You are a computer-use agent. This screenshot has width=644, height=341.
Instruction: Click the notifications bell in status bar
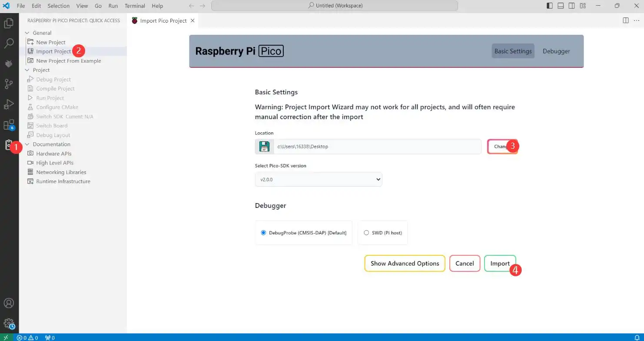pyautogui.click(x=637, y=338)
